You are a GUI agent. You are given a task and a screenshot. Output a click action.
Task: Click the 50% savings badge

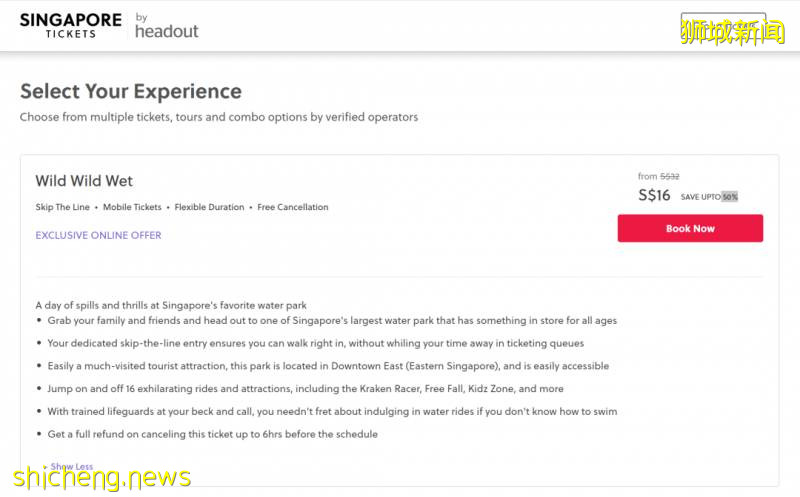point(729,196)
